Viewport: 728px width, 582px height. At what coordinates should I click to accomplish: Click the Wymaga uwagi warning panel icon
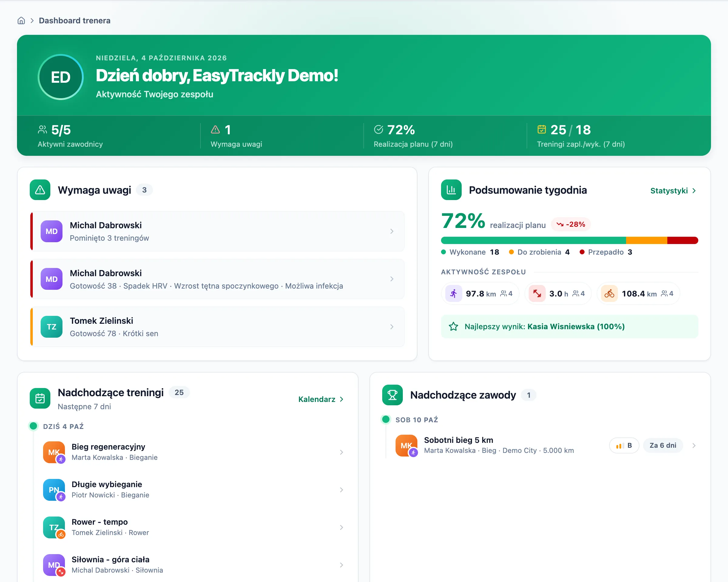(x=40, y=190)
